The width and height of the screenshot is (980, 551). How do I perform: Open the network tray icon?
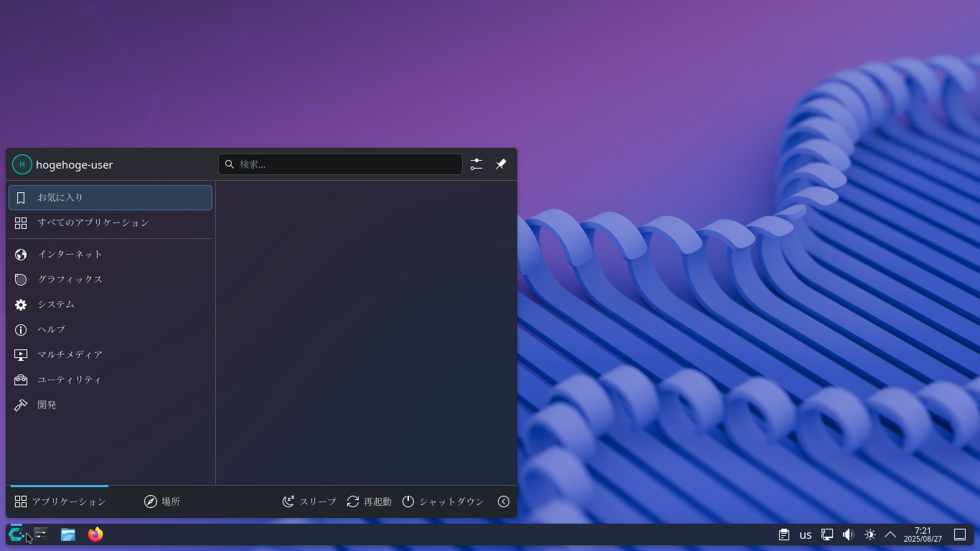coord(827,534)
